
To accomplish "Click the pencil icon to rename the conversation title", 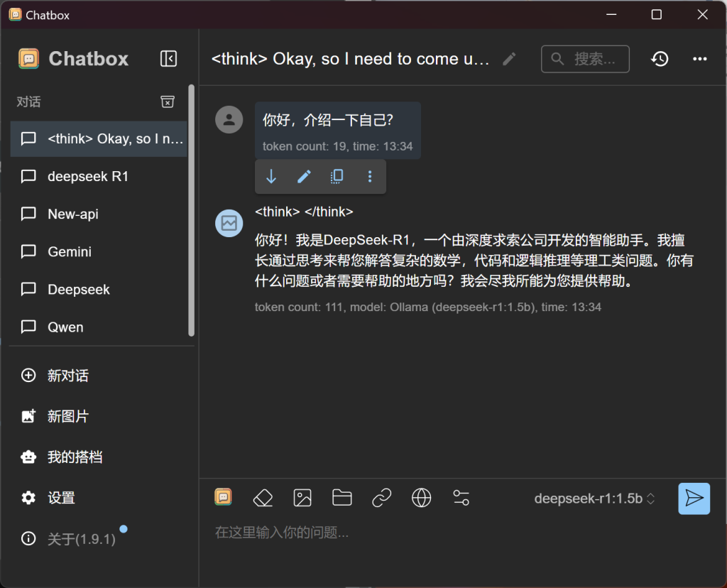I will tap(509, 59).
